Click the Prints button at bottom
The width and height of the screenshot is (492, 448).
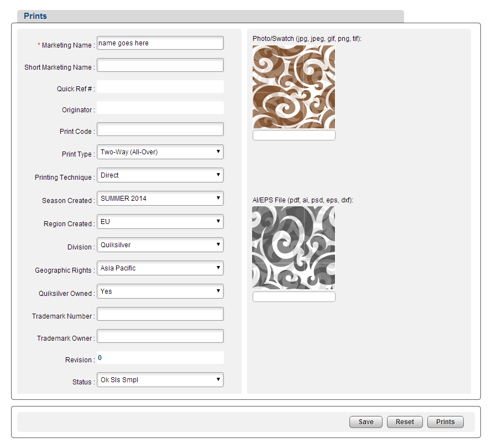[x=445, y=422]
